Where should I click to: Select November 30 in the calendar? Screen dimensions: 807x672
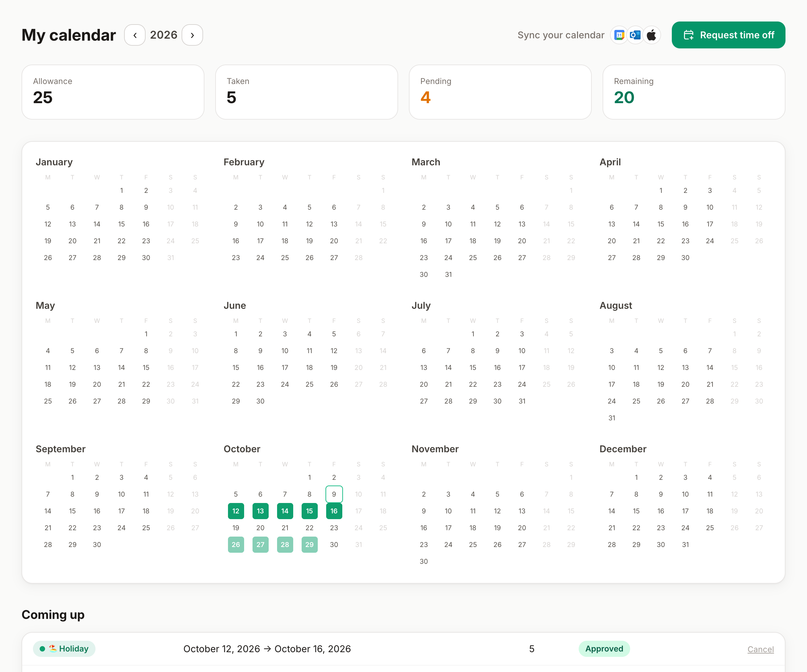click(x=423, y=561)
